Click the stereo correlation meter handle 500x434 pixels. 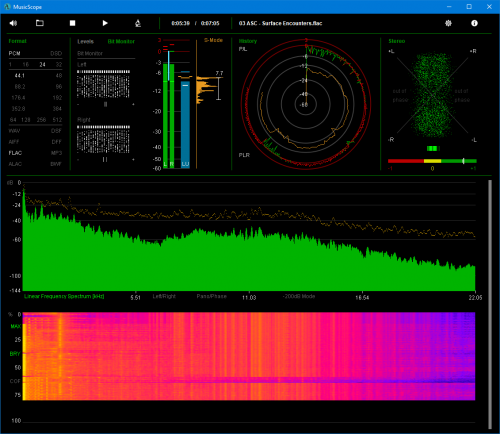[463, 161]
